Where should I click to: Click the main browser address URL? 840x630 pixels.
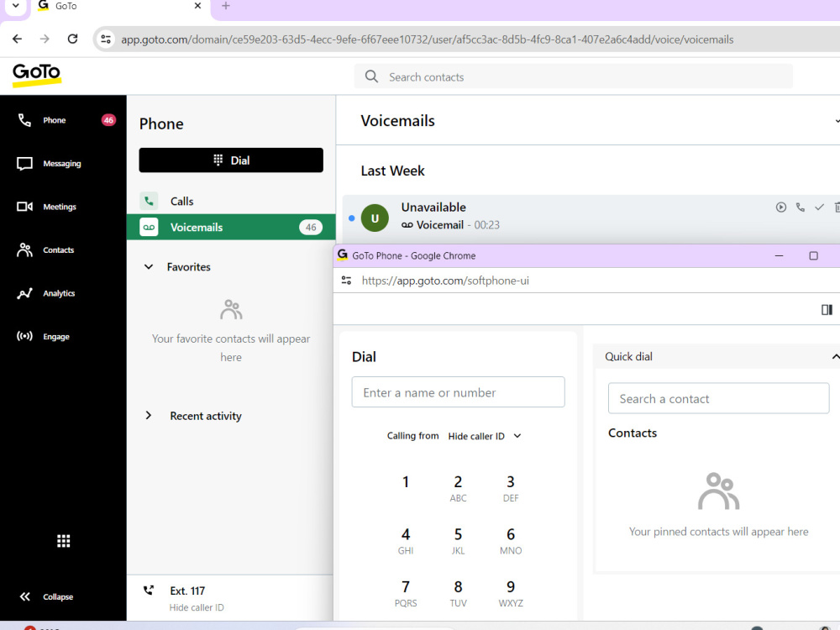427,39
